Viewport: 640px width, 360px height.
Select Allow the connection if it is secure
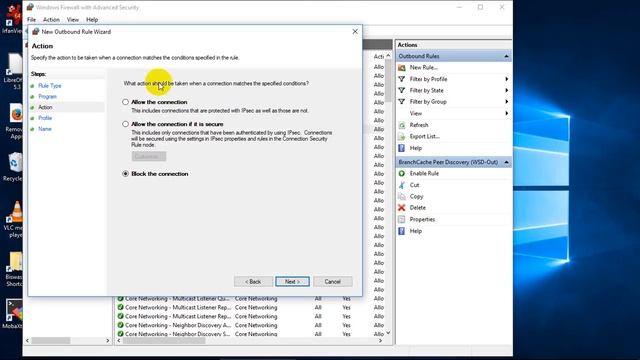(125, 124)
